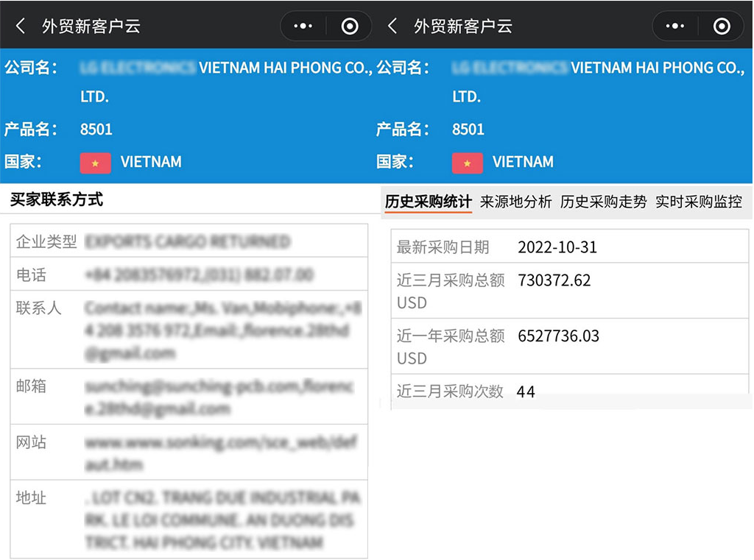
Task: Click the 电话 label
Action: click(31, 275)
